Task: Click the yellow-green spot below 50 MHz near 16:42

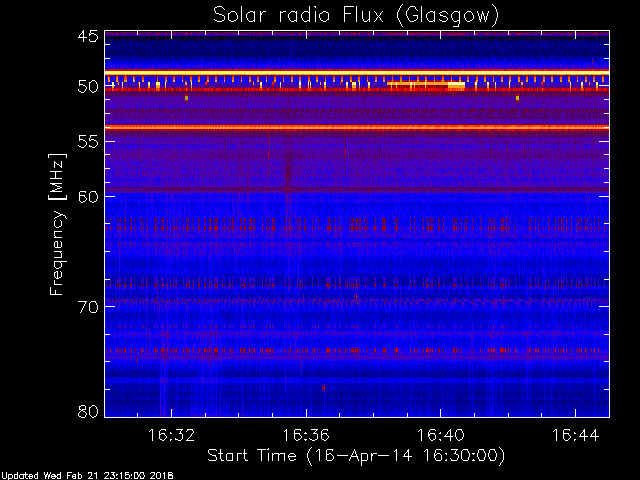Action: (x=518, y=98)
